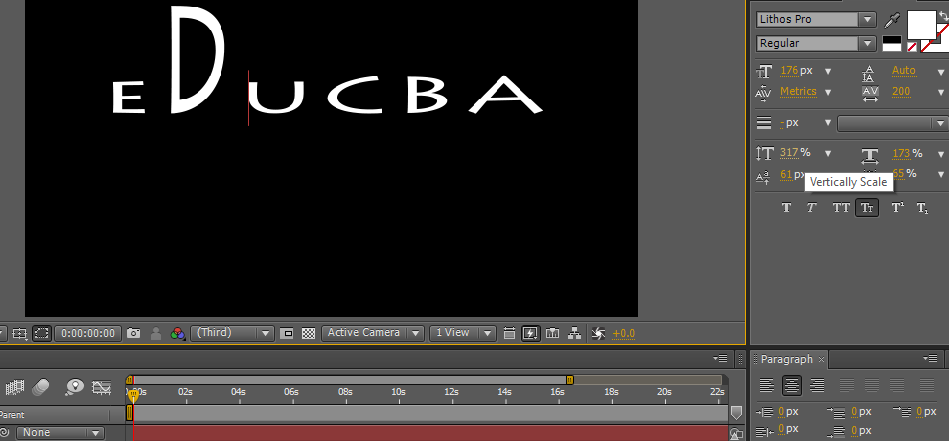Open the font size dropdown arrow
Viewport: 949px width, 441px height.
828,71
